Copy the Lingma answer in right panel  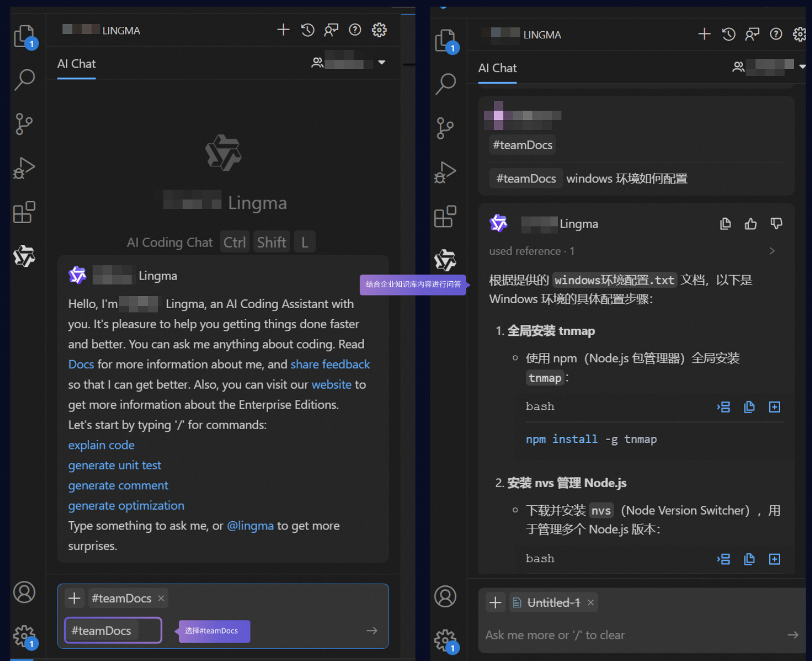pyautogui.click(x=725, y=224)
